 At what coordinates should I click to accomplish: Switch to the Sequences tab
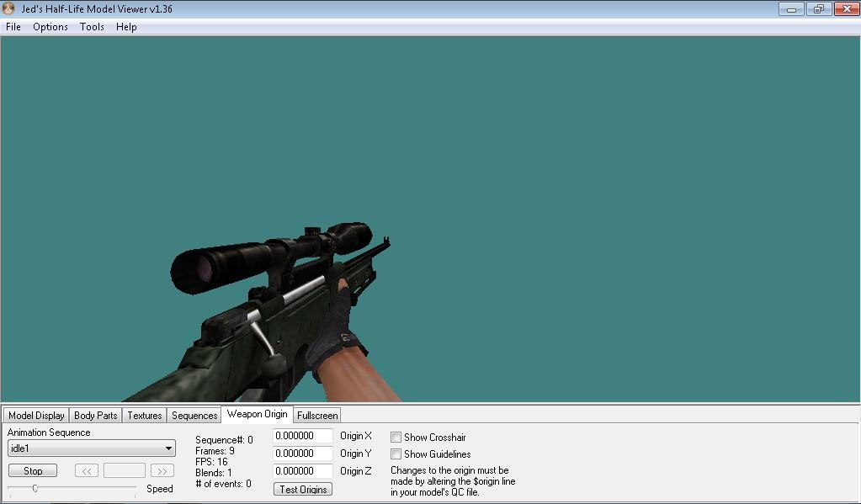click(x=194, y=415)
